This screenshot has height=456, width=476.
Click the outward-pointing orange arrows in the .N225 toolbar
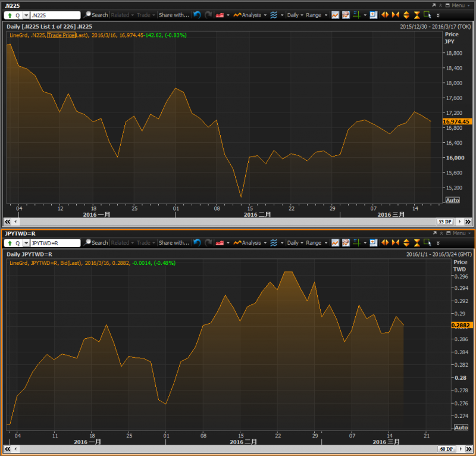tap(384, 15)
